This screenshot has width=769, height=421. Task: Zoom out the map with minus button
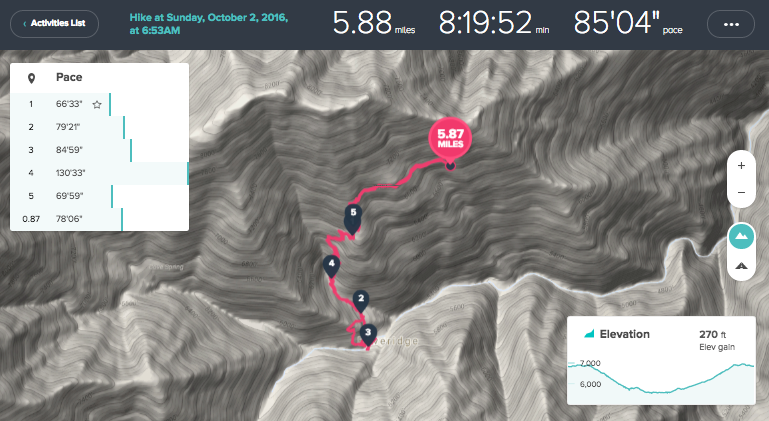pos(741,192)
